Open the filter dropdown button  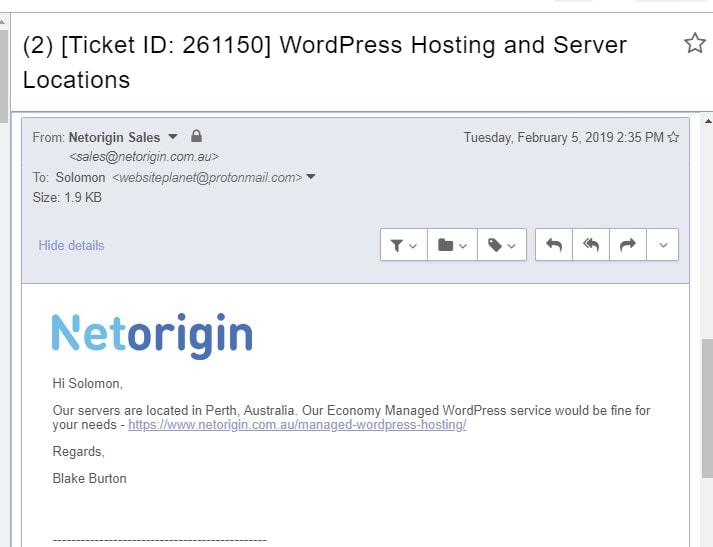pos(404,245)
